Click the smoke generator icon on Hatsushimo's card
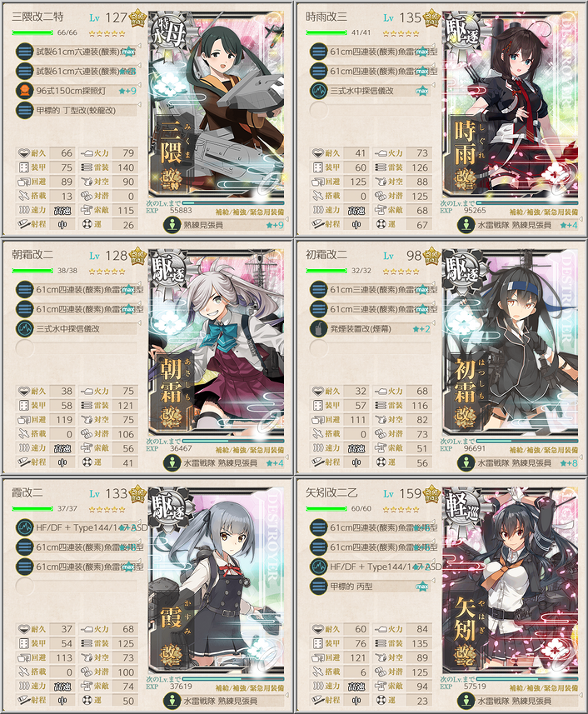 [319, 328]
